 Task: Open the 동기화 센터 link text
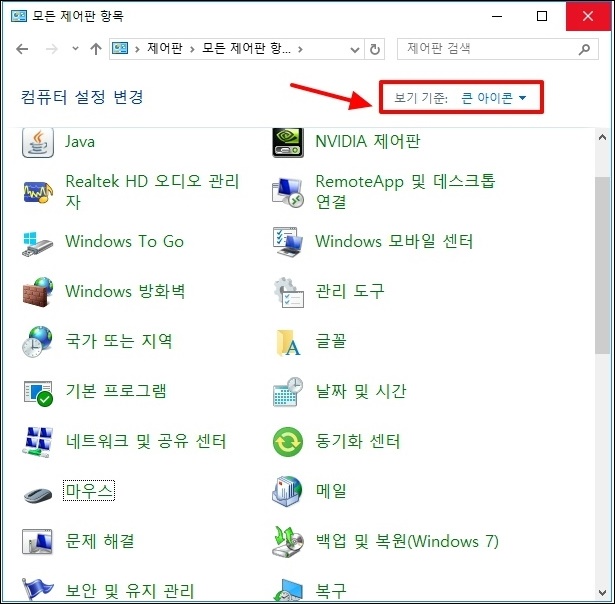point(358,441)
